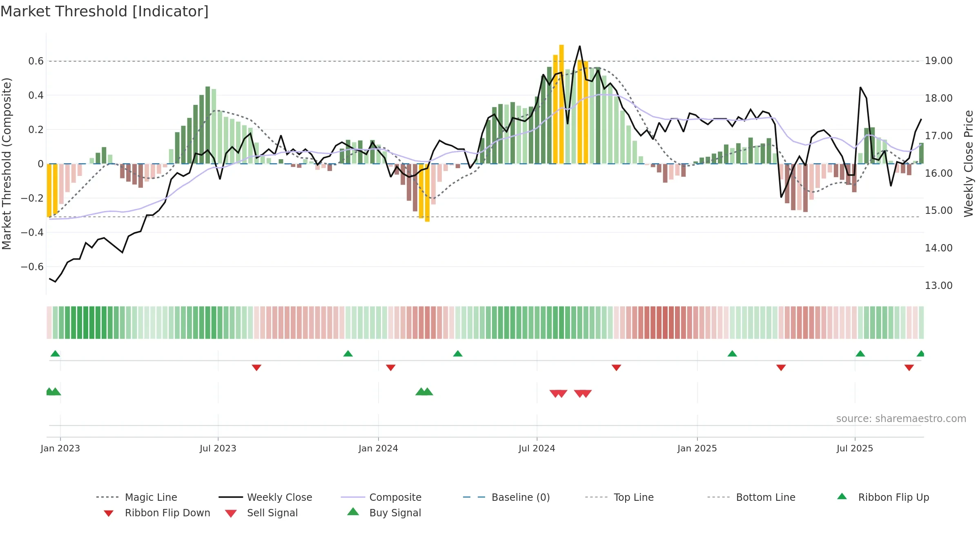Select the ribbon flip up marker at Jan 2023
The image size is (980, 551).
click(55, 353)
